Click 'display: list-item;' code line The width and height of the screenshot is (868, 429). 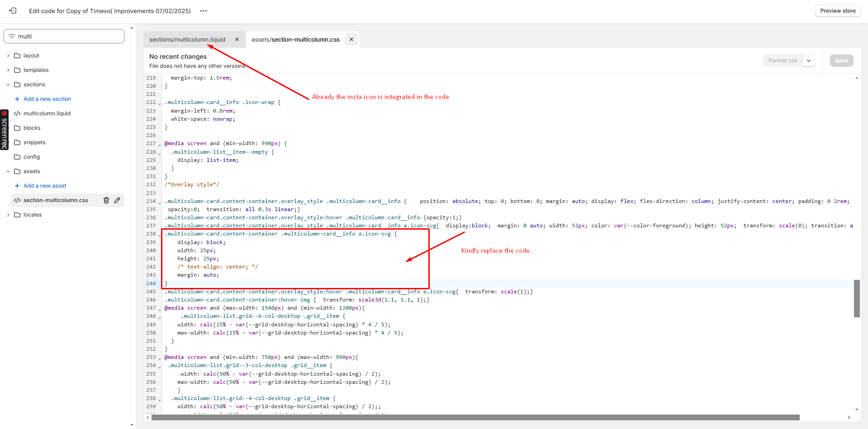coord(208,160)
